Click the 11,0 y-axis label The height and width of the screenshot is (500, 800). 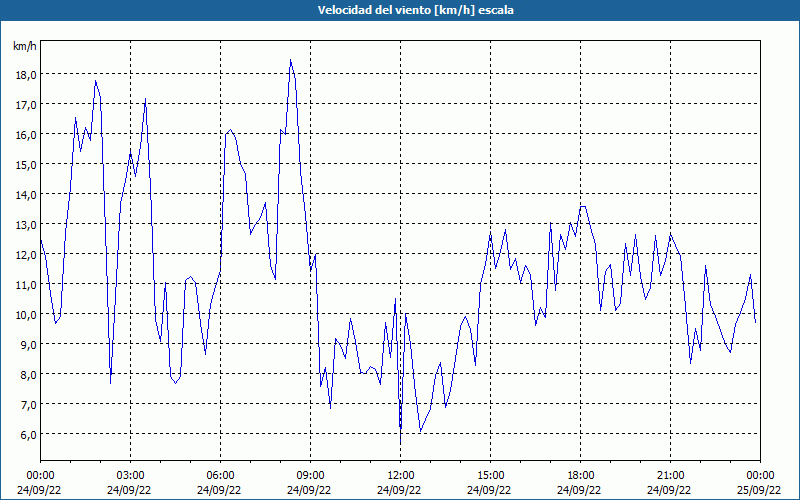click(x=27, y=285)
